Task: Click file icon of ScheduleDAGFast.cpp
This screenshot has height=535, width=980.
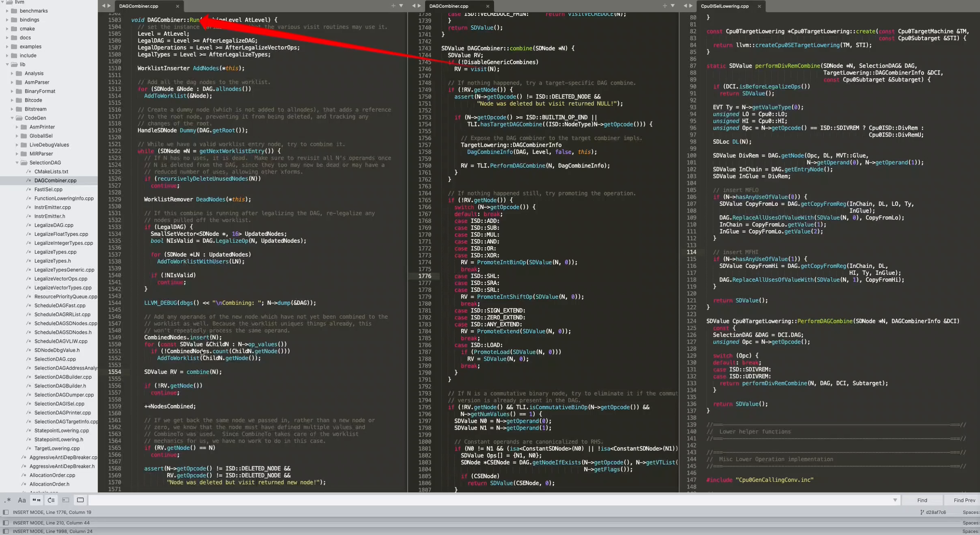Action: point(29,305)
